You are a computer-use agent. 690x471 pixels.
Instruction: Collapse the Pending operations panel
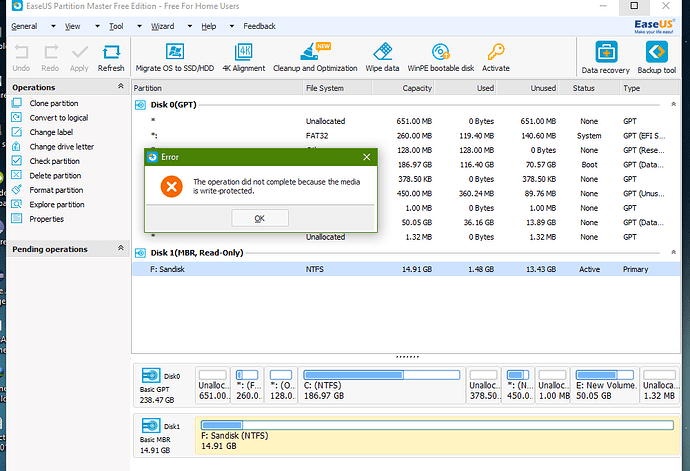click(x=121, y=248)
